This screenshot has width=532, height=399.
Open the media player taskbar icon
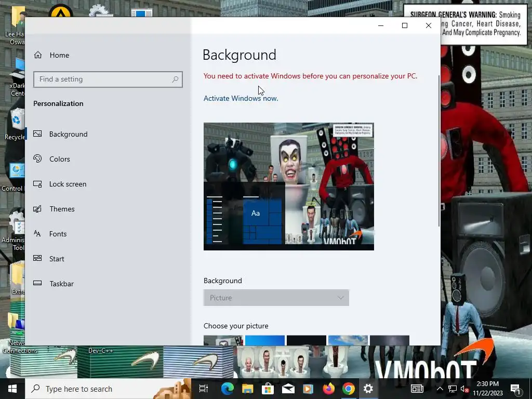[x=308, y=389]
